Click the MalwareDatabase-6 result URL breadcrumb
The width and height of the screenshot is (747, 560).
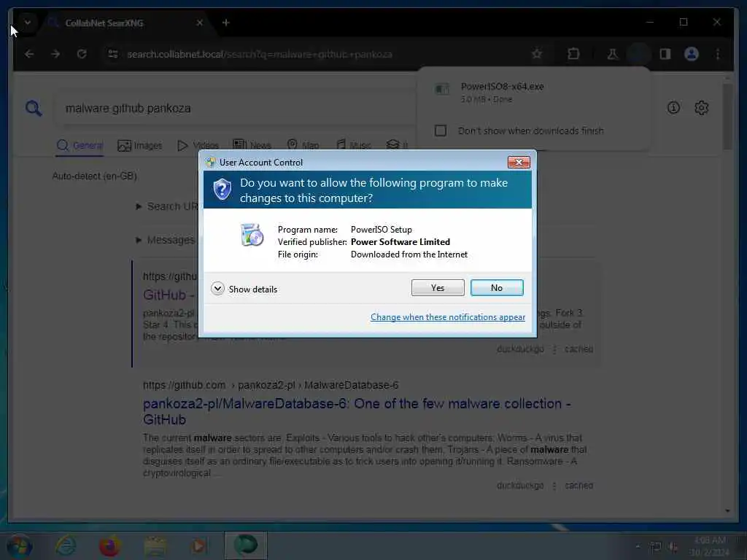point(271,385)
